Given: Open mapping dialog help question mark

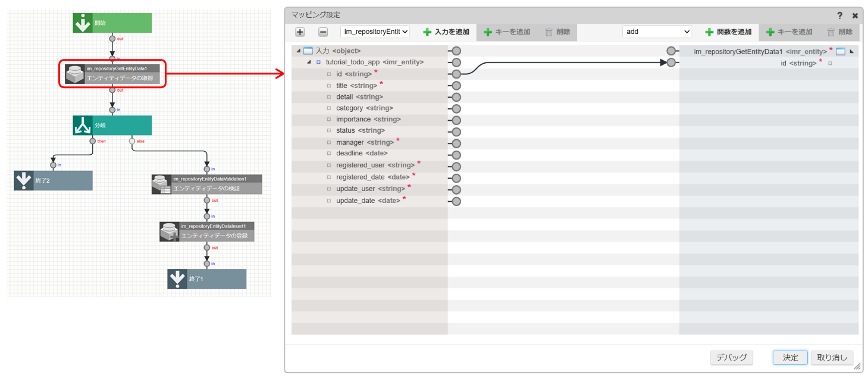Looking at the screenshot, I should pyautogui.click(x=839, y=15).
